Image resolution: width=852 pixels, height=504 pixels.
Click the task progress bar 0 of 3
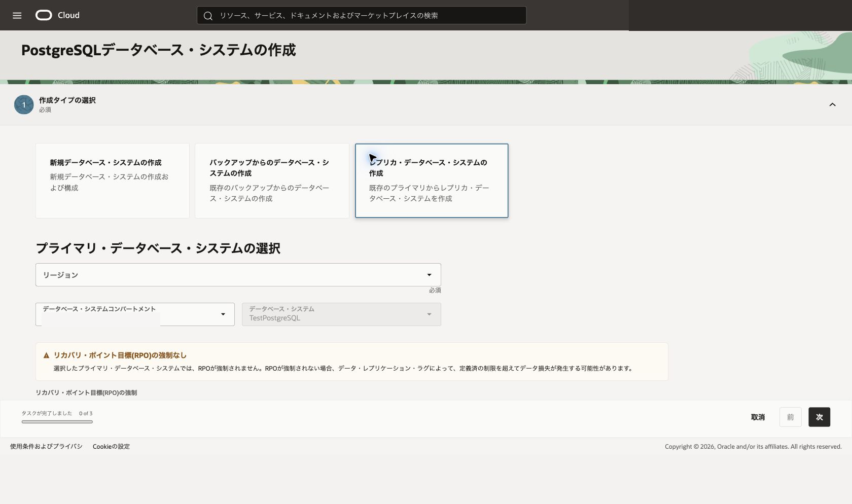(x=57, y=422)
